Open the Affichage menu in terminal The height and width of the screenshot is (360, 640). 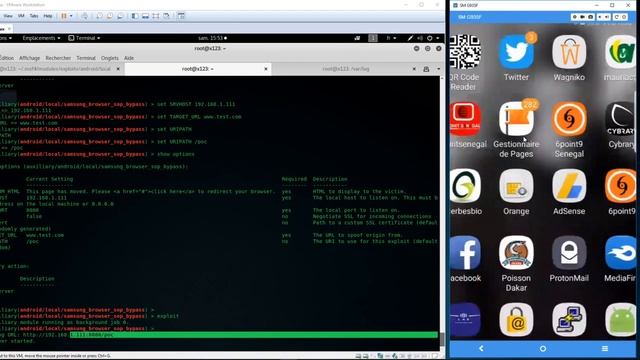click(29, 58)
